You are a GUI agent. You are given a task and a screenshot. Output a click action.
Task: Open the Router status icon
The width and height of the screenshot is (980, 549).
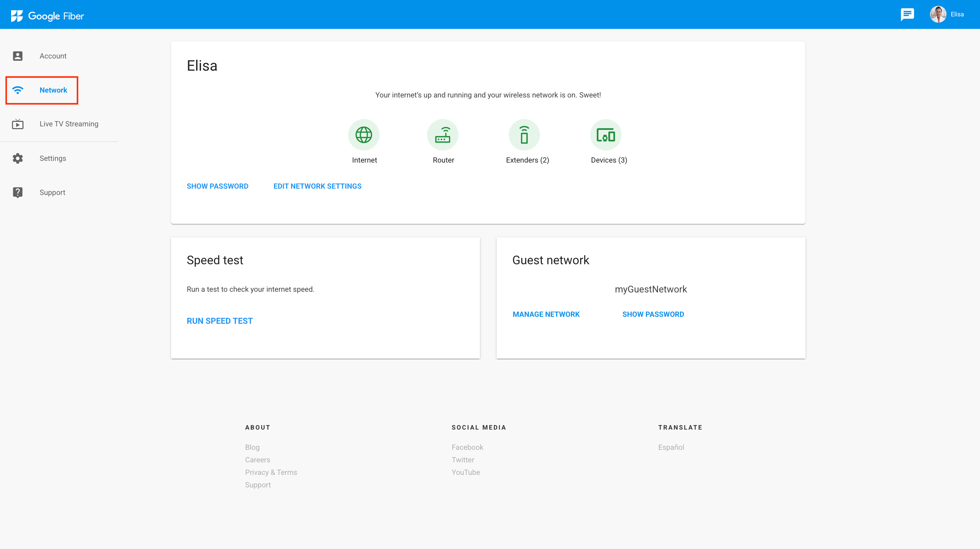coord(442,135)
